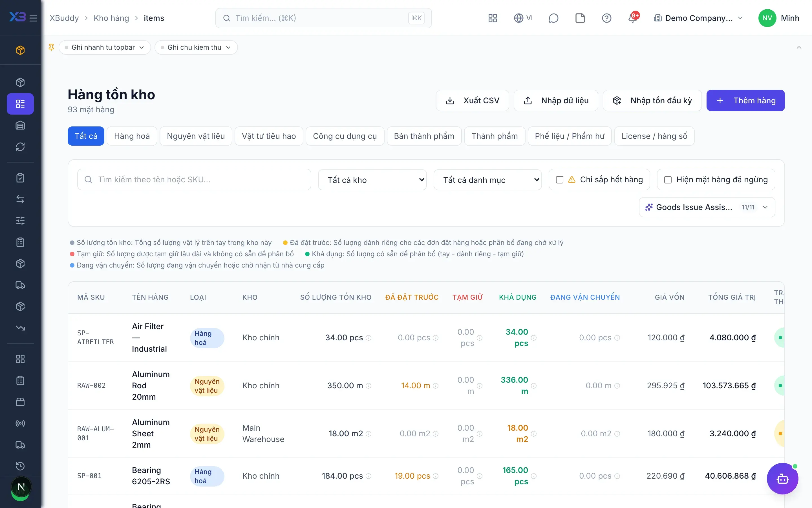Go to Kho hàng breadcrumb link
This screenshot has width=812, height=508.
coord(111,18)
